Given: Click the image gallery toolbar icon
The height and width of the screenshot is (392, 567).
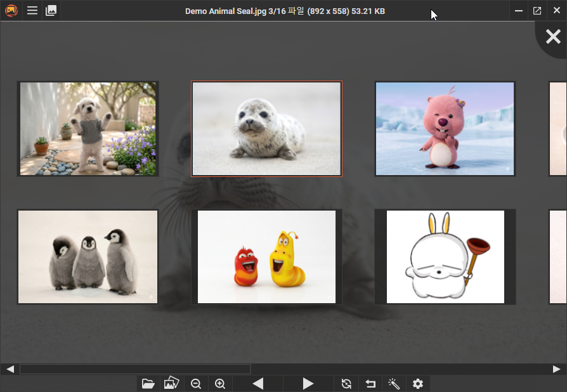Looking at the screenshot, I should [171, 383].
